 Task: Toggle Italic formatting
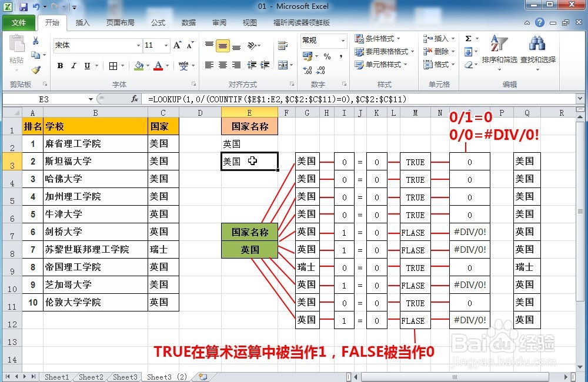pos(73,66)
